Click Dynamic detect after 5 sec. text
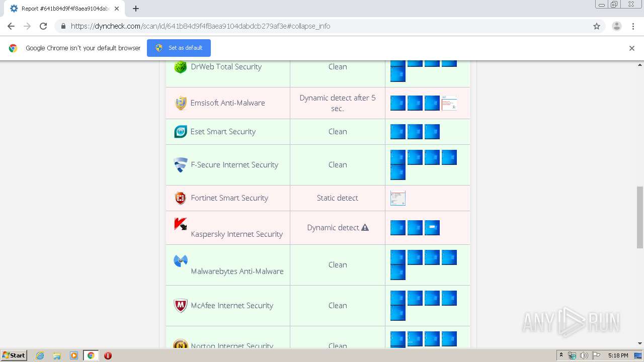 (338, 103)
